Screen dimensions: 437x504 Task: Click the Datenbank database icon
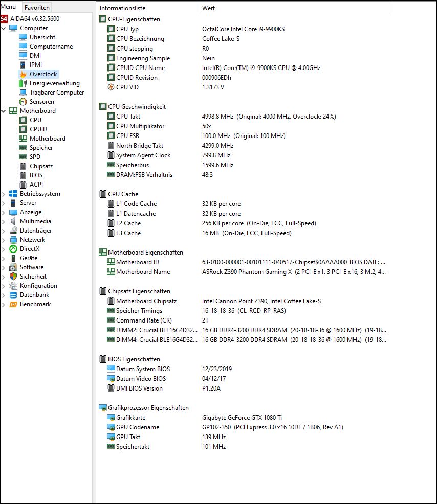click(x=13, y=295)
